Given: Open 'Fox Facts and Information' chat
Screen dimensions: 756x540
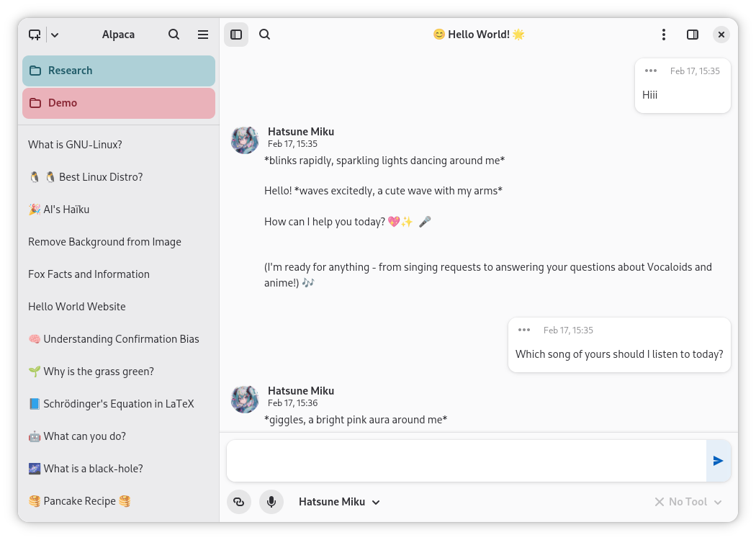Looking at the screenshot, I should point(119,274).
